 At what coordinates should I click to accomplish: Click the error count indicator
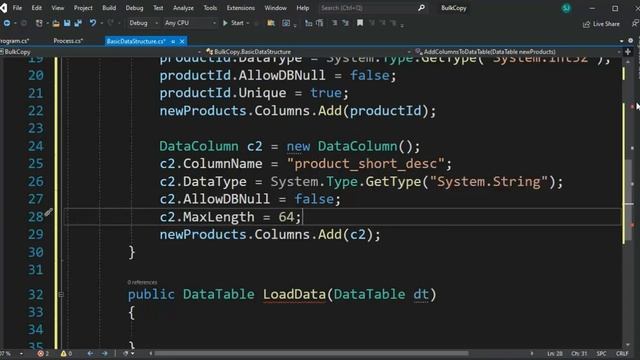(x=43, y=353)
